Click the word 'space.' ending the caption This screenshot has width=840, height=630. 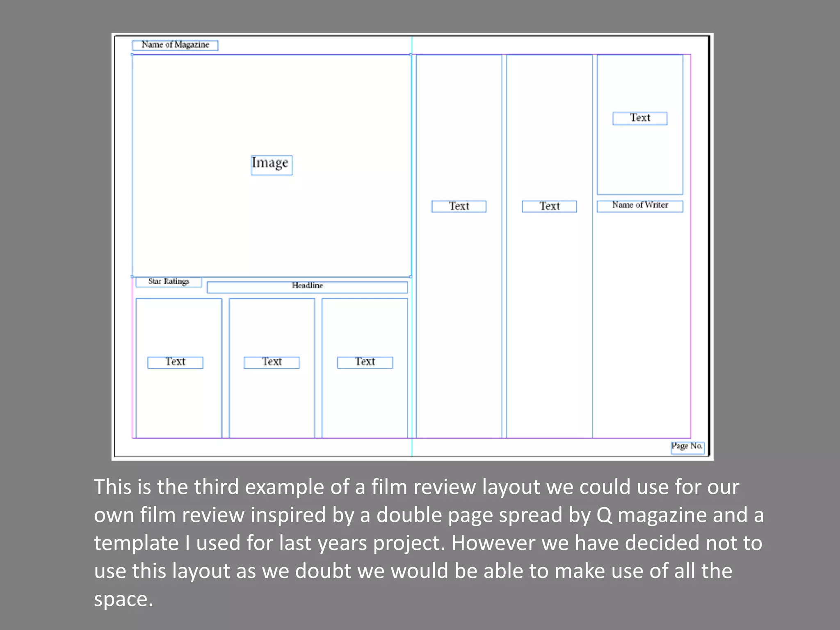123,600
